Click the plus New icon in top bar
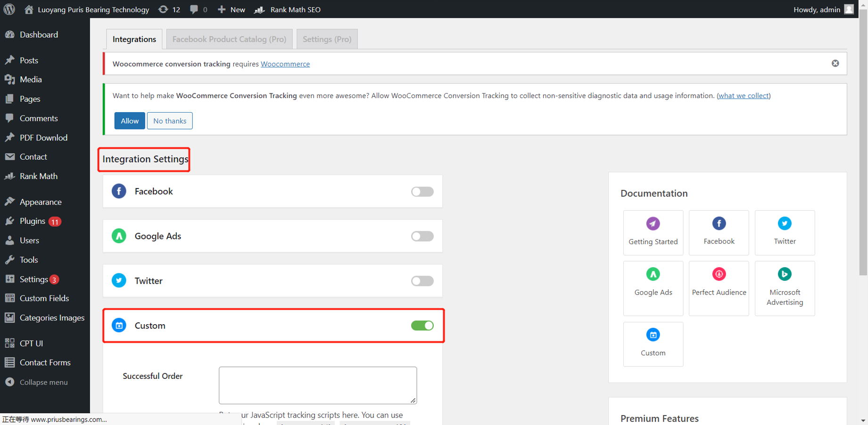Screen dimensions: 868x425 222,9
